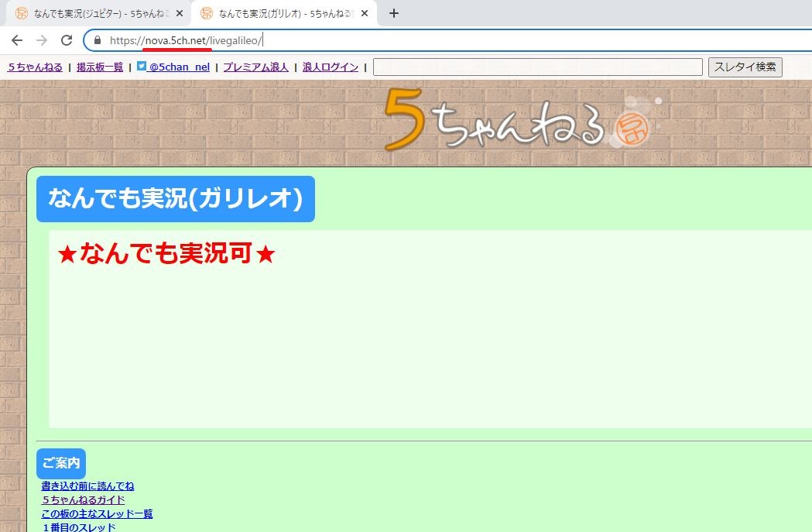Click the browser back arrow
This screenshot has height=532, width=812.
(15, 39)
